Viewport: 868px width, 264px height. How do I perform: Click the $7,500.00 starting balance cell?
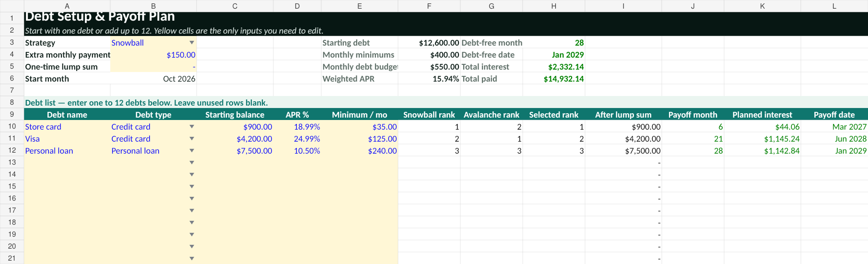pyautogui.click(x=235, y=151)
